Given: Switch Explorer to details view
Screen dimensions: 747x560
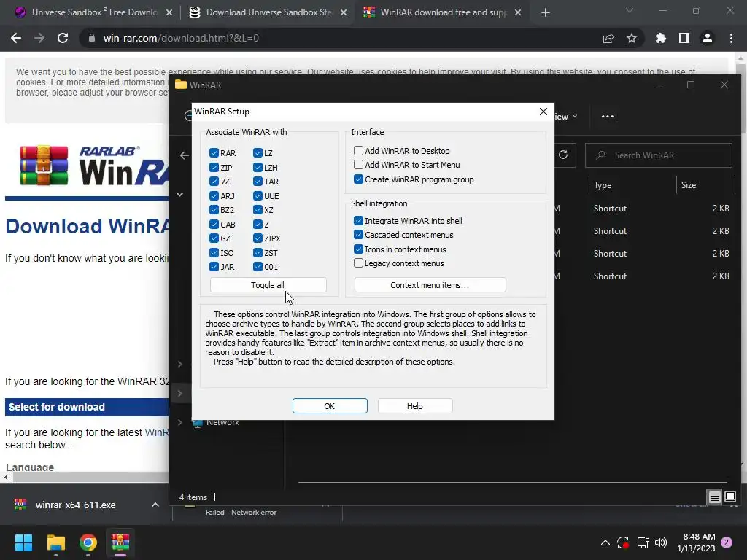Looking at the screenshot, I should (715, 497).
